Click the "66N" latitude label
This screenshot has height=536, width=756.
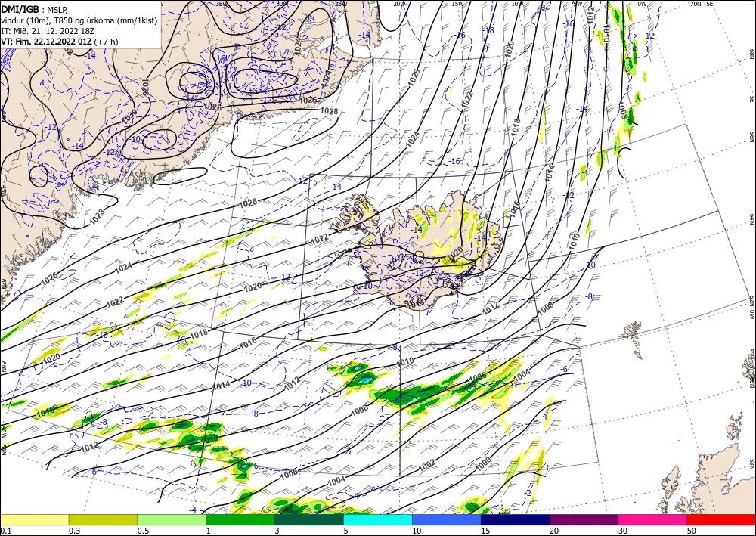pos(751,137)
